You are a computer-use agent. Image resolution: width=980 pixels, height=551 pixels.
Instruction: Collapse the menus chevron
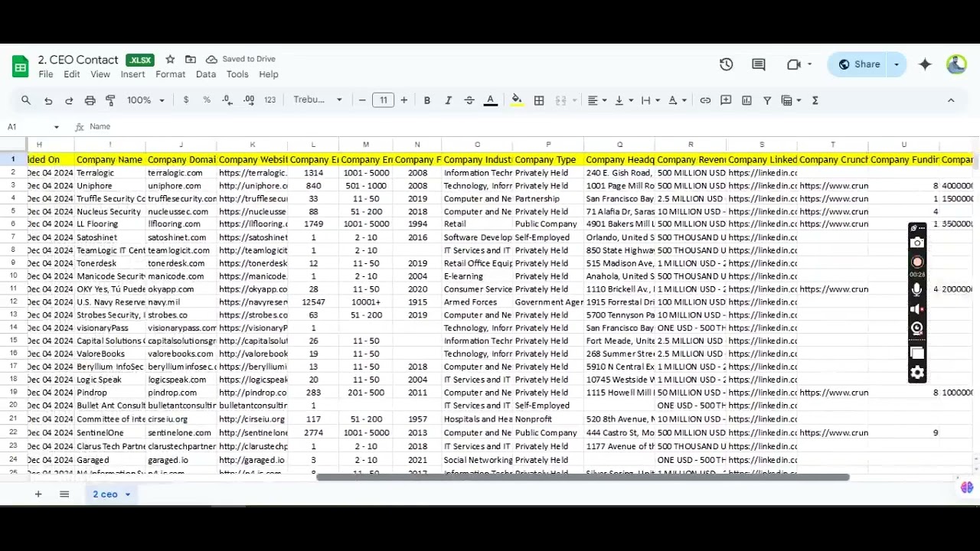click(951, 100)
